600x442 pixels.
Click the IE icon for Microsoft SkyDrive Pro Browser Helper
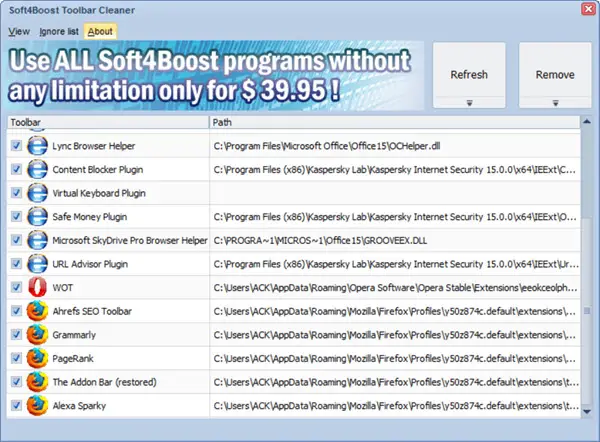pos(38,240)
